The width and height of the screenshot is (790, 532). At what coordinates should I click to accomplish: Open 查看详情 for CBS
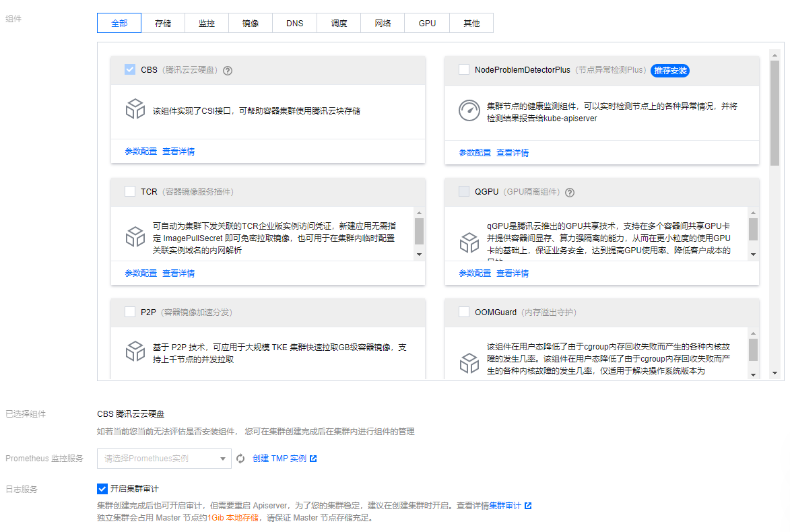click(178, 152)
